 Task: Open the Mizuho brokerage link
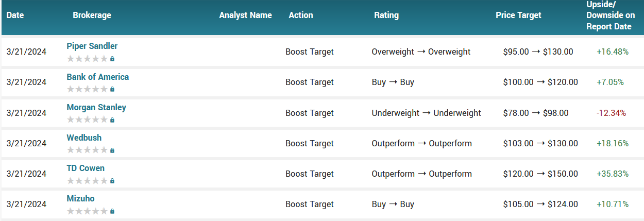coord(80,198)
